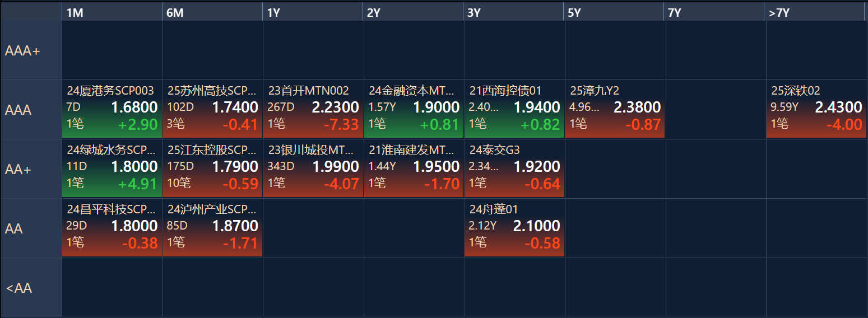Image resolution: width=868 pixels, height=318 pixels.
Task: Open the 23首开MTN002 bond cell
Action: click(313, 109)
